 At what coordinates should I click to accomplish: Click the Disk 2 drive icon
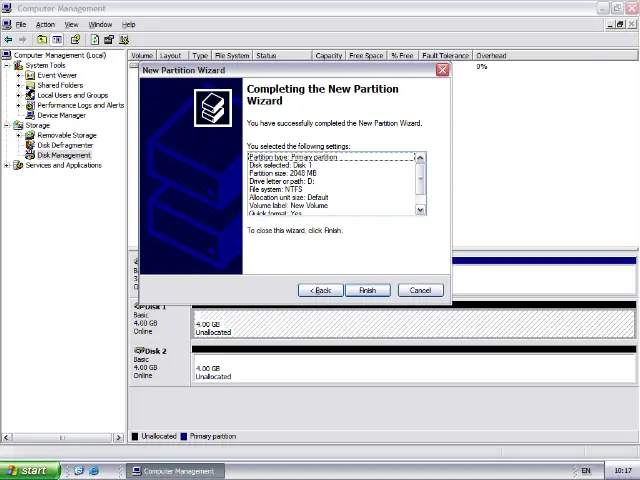(x=139, y=351)
